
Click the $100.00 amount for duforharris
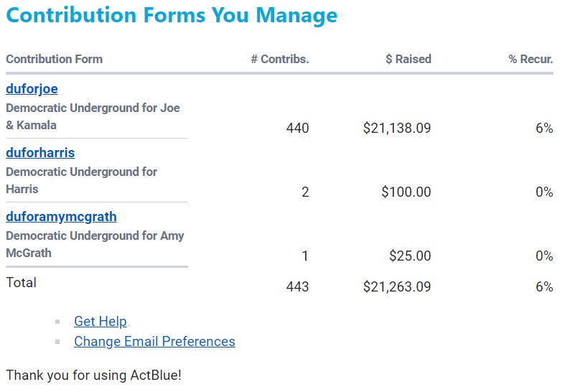(406, 192)
